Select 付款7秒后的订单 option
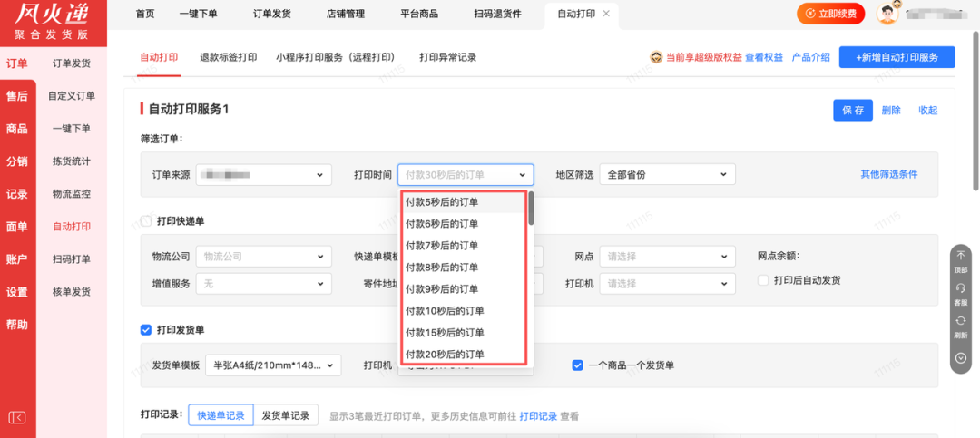The image size is (980, 438). tap(463, 245)
